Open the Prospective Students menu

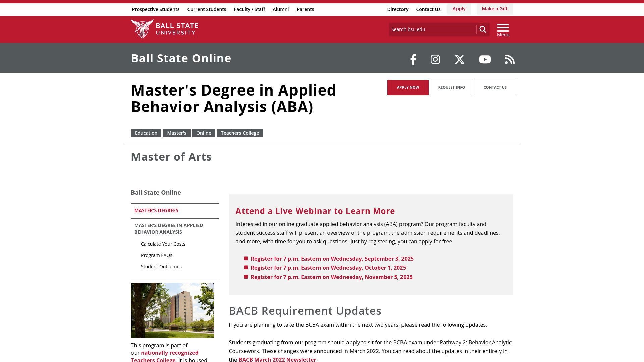pos(156,9)
